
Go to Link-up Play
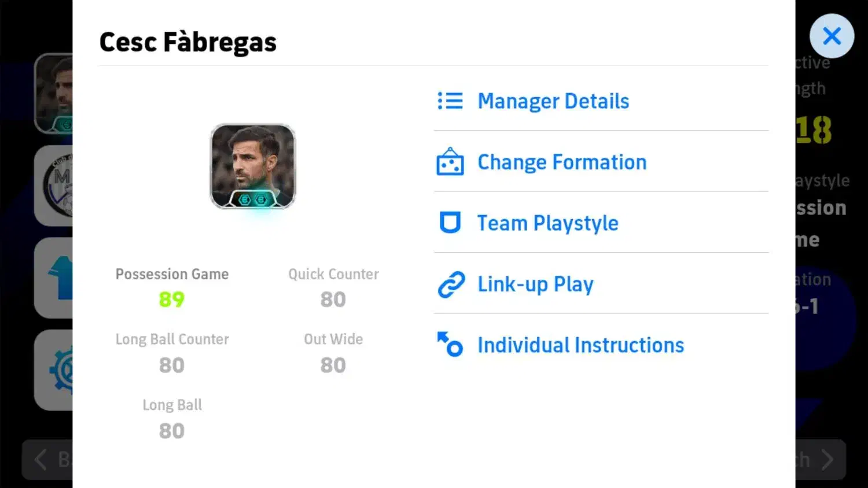535,284
